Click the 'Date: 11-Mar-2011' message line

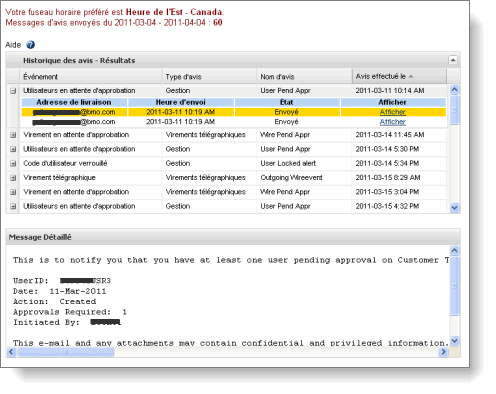(x=59, y=291)
